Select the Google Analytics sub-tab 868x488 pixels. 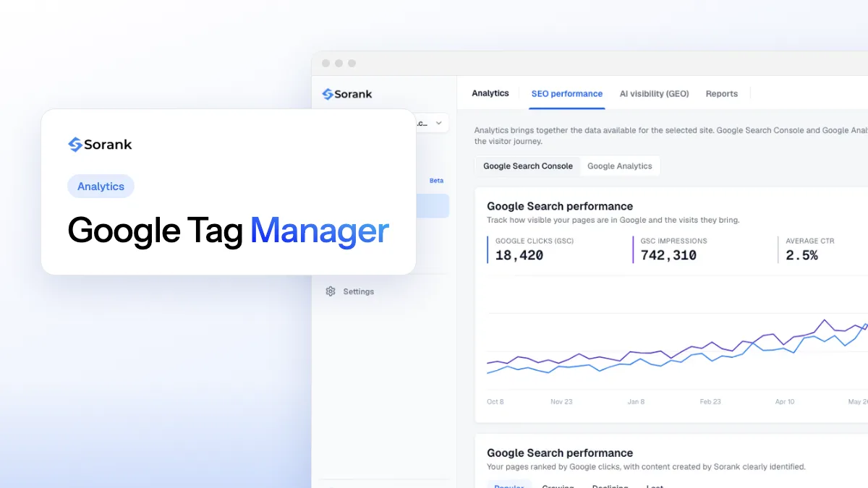coord(620,166)
